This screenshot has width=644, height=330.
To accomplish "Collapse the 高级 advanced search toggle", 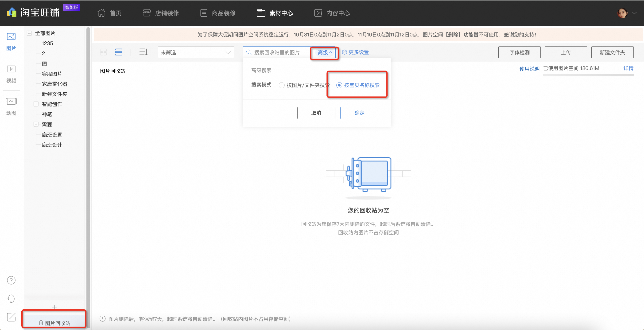I will click(x=325, y=52).
